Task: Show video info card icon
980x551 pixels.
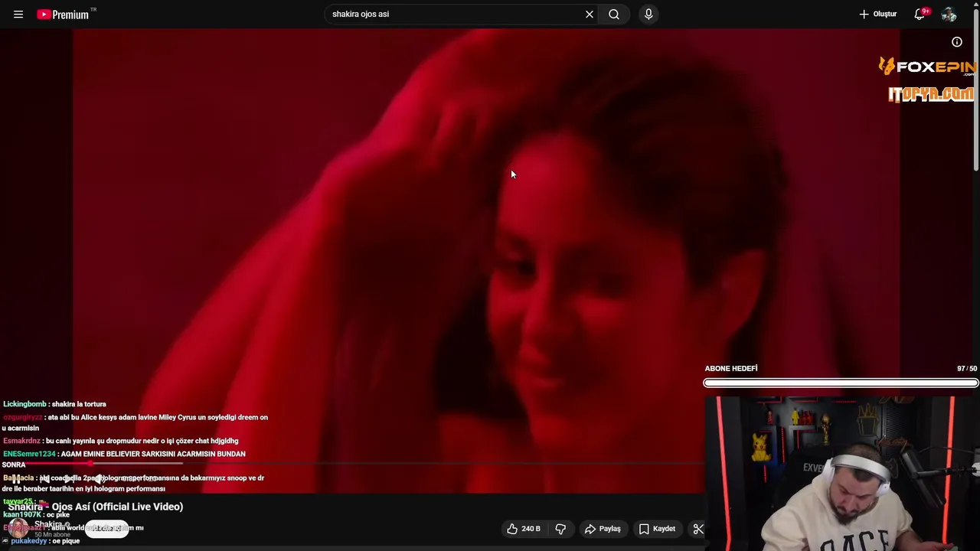Action: [957, 42]
